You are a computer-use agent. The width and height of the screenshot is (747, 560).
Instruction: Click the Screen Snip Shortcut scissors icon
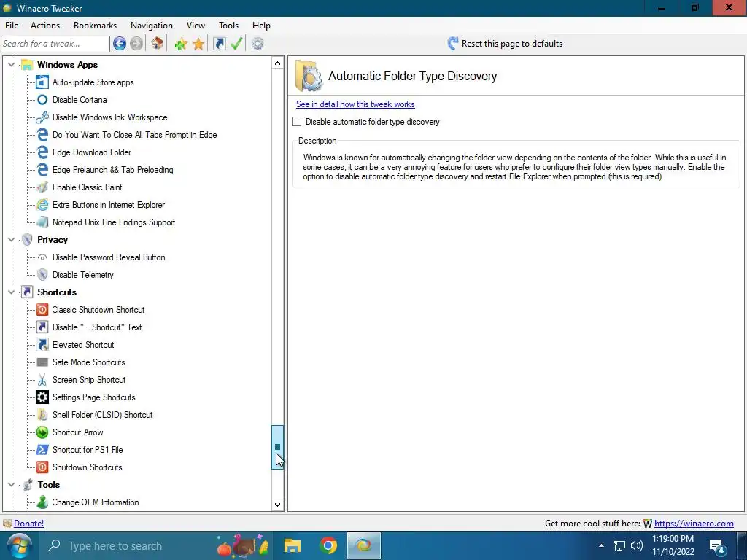coord(42,380)
